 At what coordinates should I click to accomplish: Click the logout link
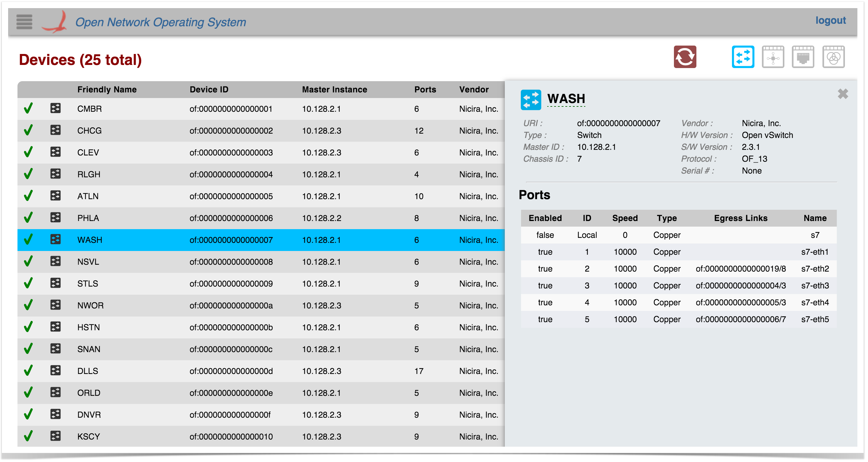pos(830,20)
